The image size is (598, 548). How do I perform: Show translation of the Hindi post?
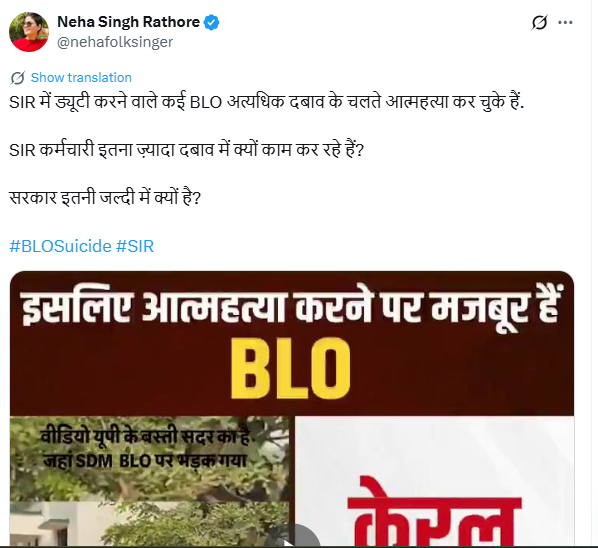click(x=81, y=77)
